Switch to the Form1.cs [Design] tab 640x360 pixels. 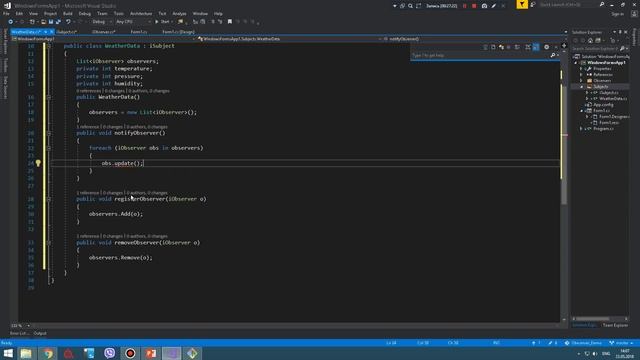tap(178, 32)
